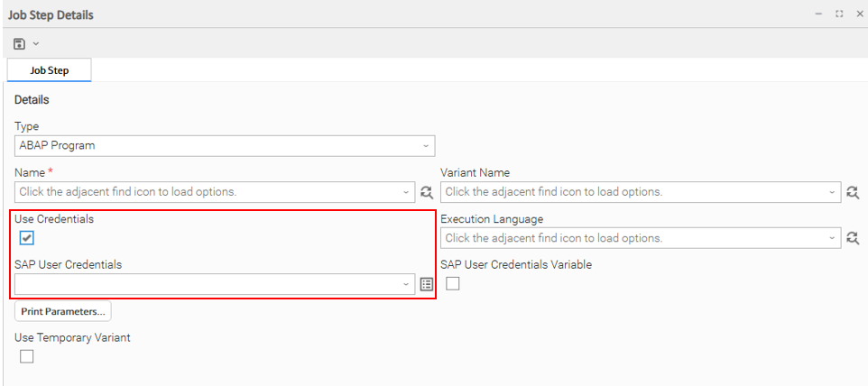Screen dimensions: 868x386
Task: Click the Print Parameters button
Action: tap(63, 311)
